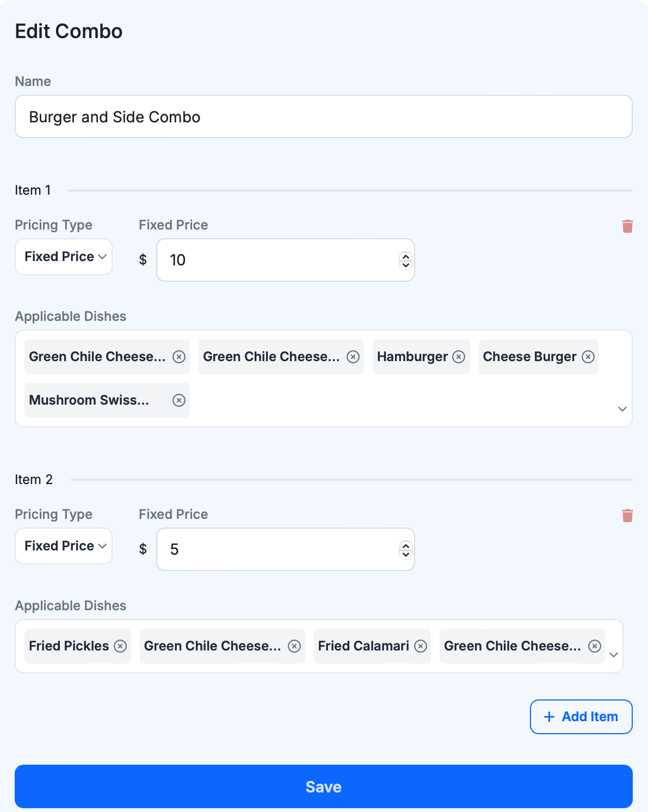Open Item 2 Pricing Type dropdown
Viewport: 648px width, 812px height.
(64, 546)
